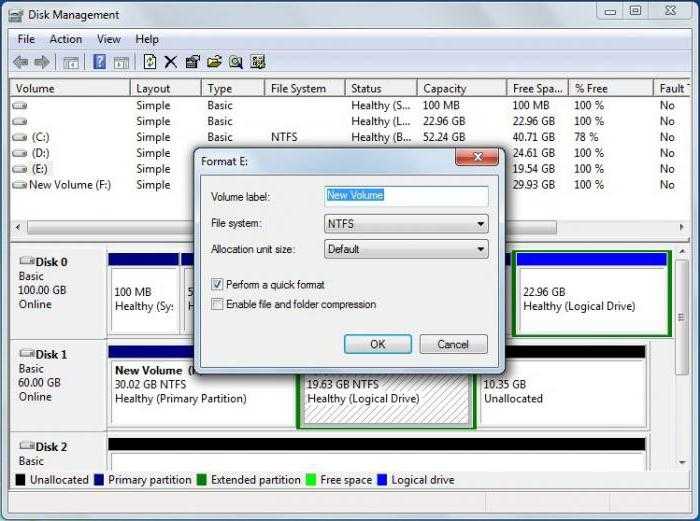
Task: Click the (D:) drive icon
Action: pyautogui.click(x=20, y=153)
